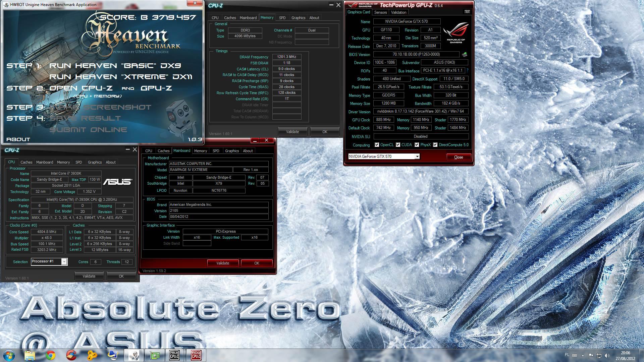Click the taskbar clock 20:06

click(625, 353)
